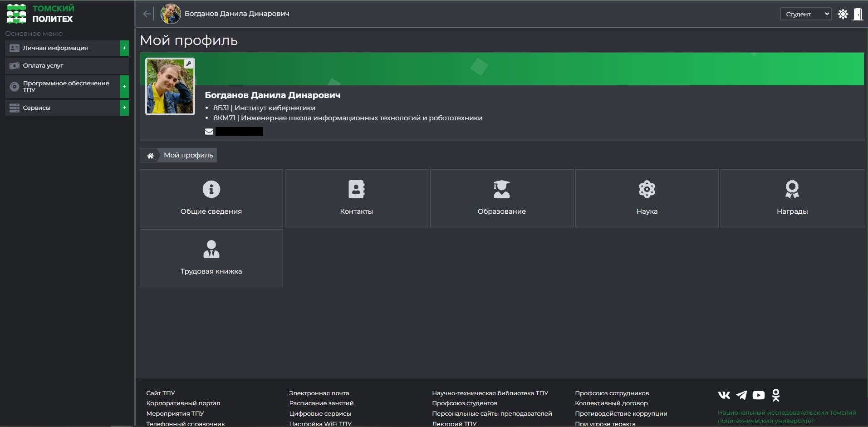868x427 pixels.
Task: Collapse sidebar with the back arrow icon
Action: click(x=147, y=14)
